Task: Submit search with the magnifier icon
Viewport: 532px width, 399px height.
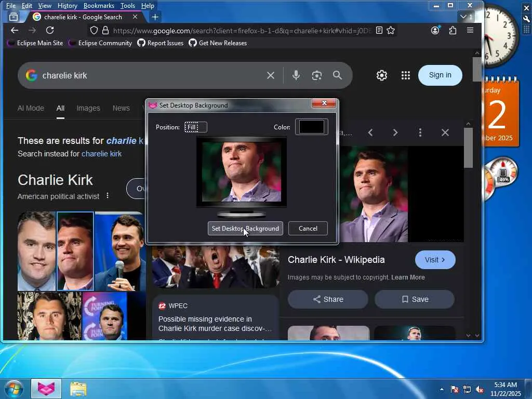Action: coord(337,75)
